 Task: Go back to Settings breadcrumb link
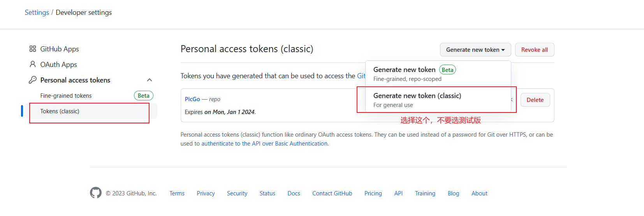(37, 12)
